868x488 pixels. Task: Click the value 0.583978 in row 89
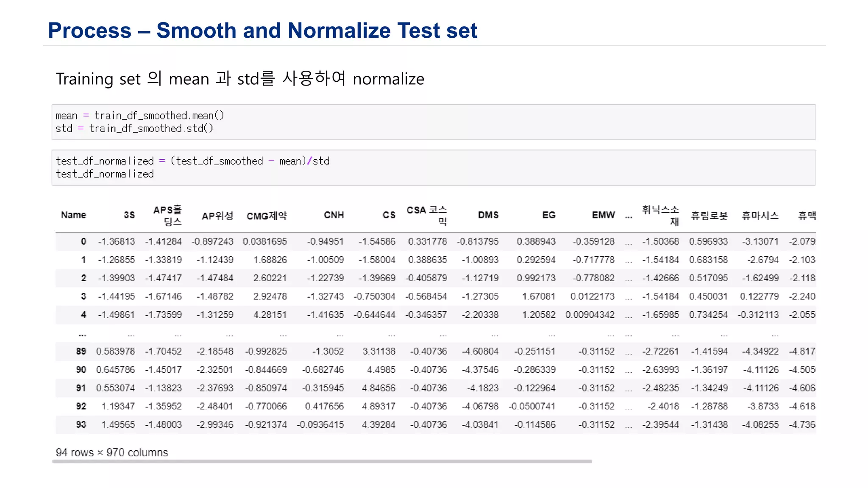click(x=116, y=351)
